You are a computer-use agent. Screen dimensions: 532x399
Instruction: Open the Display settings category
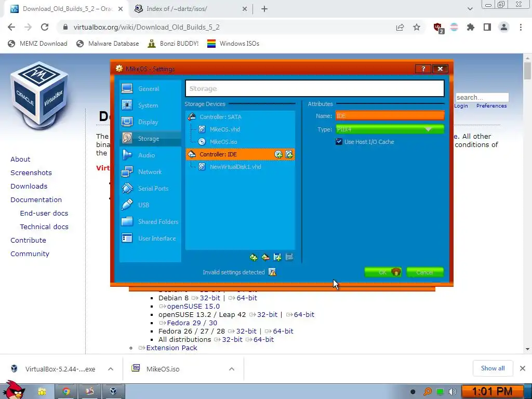(x=150, y=122)
